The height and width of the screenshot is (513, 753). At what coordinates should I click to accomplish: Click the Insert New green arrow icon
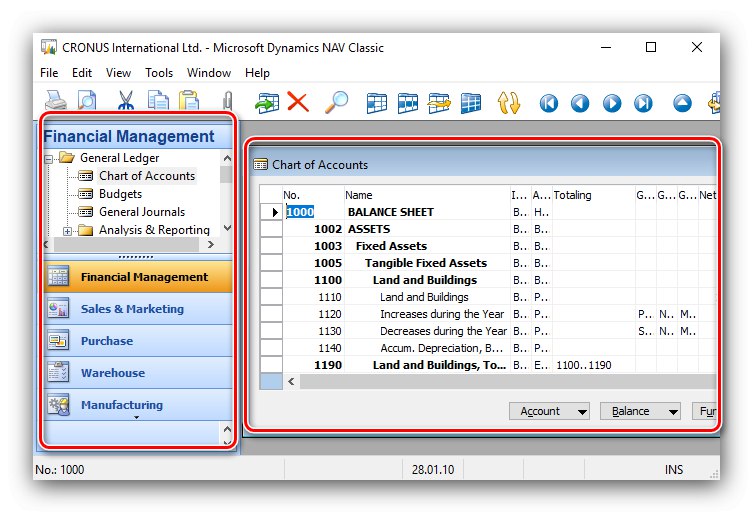[267, 102]
